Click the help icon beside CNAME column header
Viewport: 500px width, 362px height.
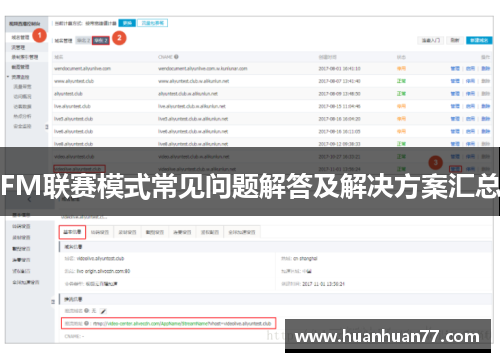(x=176, y=57)
